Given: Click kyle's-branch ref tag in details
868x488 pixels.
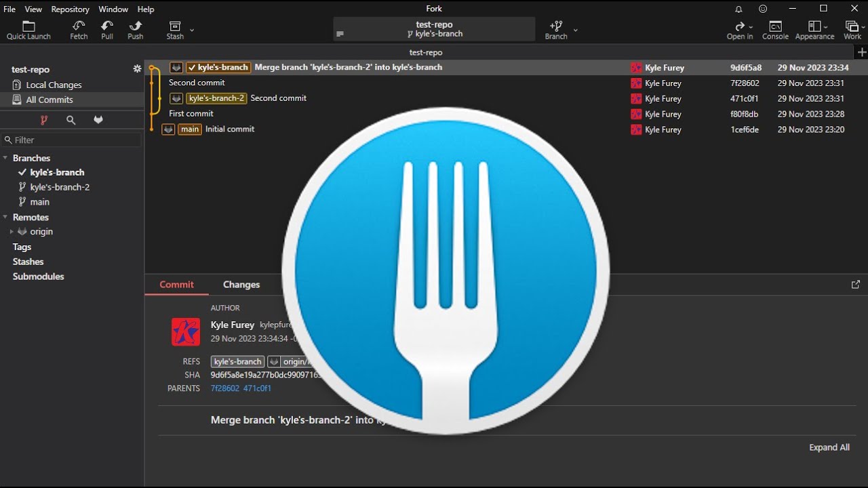Looking at the screenshot, I should tap(237, 362).
